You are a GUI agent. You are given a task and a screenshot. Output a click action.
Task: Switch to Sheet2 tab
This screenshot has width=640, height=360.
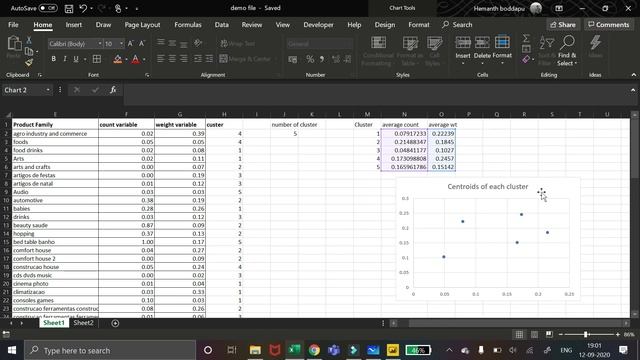[83, 322]
